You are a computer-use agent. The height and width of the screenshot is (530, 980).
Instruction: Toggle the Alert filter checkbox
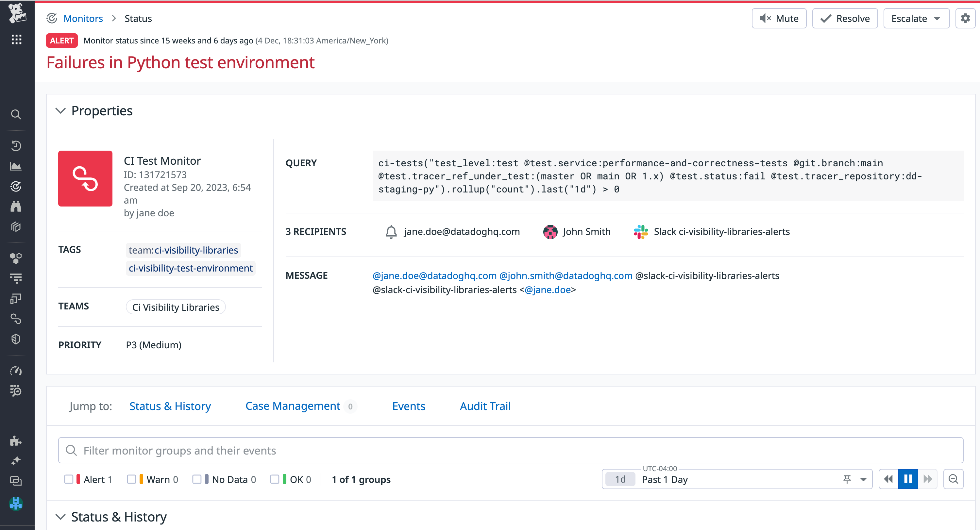[70, 479]
